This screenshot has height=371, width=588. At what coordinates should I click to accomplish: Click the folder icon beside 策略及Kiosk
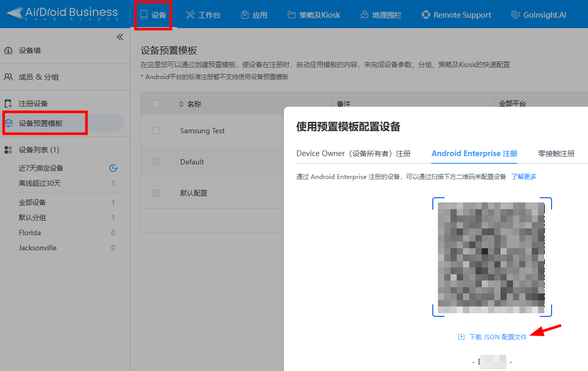(291, 15)
